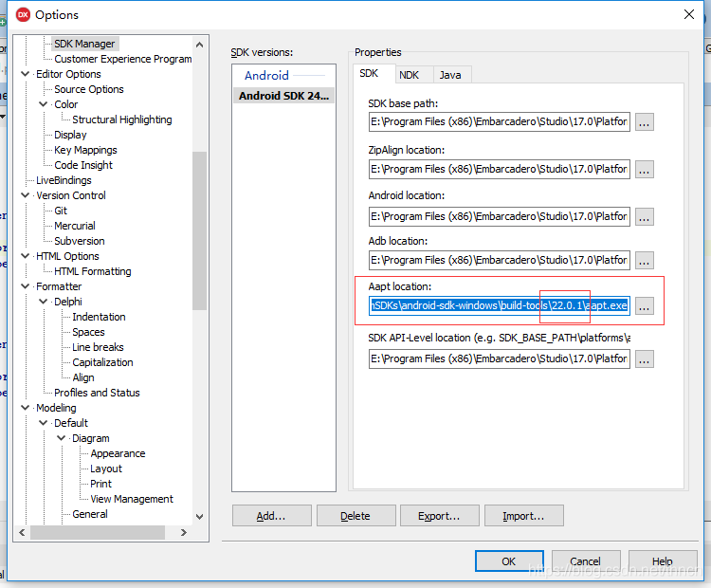Image resolution: width=711 pixels, height=588 pixels.
Task: Click the Android location field
Action: 500,216
